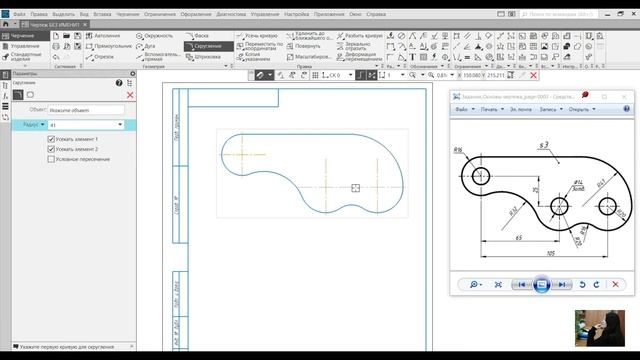
Task: Open the radius value dropdown list
Action: coord(120,125)
